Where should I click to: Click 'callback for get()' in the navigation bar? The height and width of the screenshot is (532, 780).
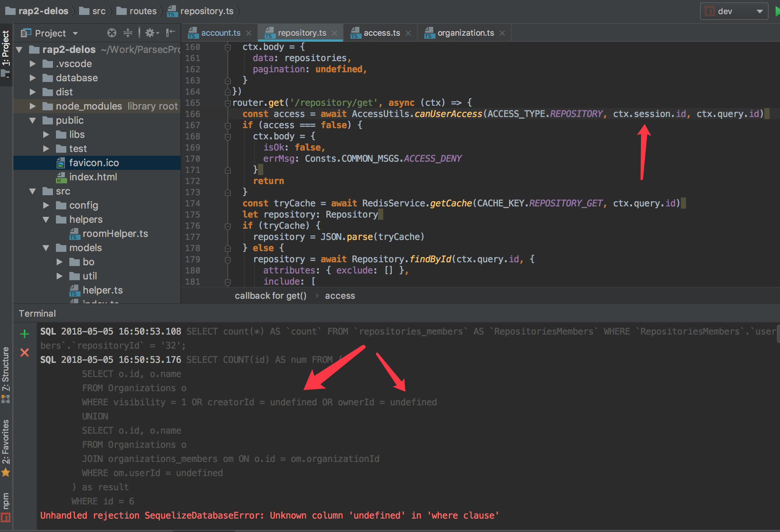tap(271, 295)
